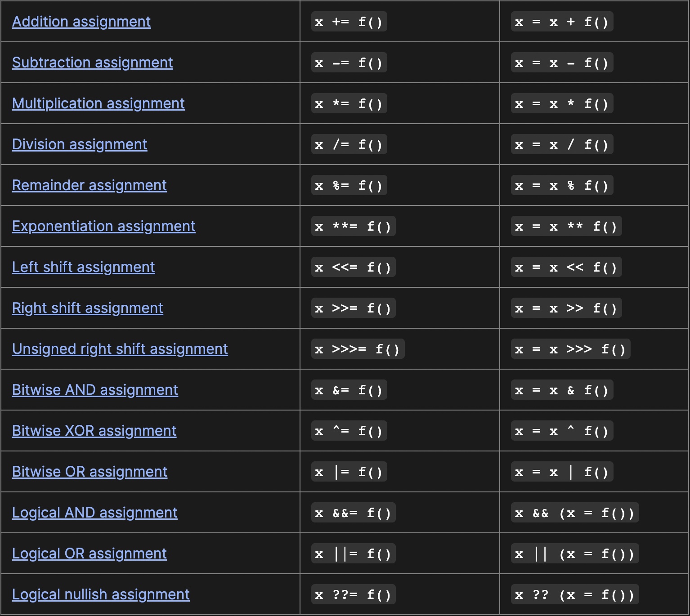This screenshot has height=616, width=690.
Task: Go to Exponentiation assignment page
Action: point(103,226)
